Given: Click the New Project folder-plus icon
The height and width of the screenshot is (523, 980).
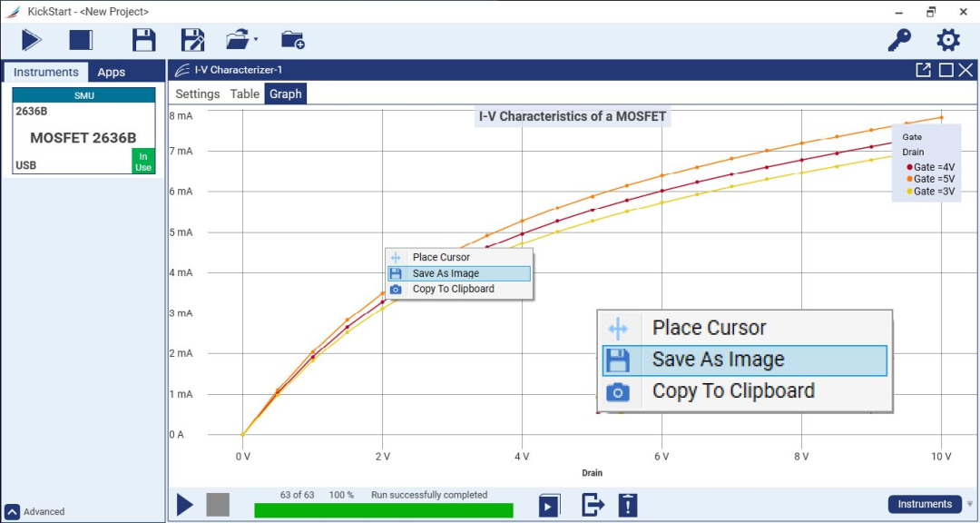Looking at the screenshot, I should (292, 40).
